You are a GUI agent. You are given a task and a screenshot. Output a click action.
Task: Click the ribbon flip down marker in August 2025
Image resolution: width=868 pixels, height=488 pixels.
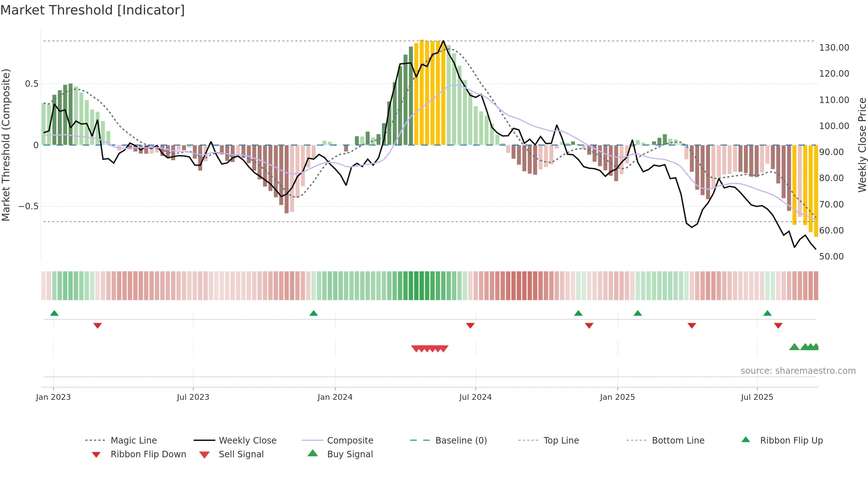(x=778, y=326)
